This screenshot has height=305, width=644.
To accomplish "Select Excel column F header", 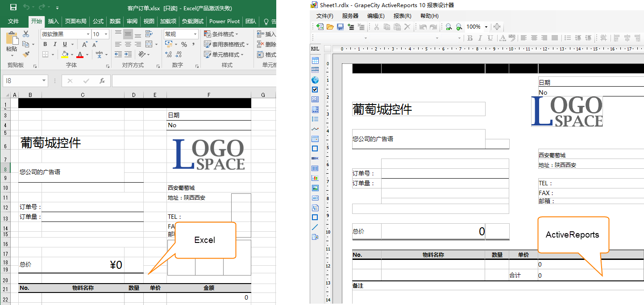I will click(209, 95).
